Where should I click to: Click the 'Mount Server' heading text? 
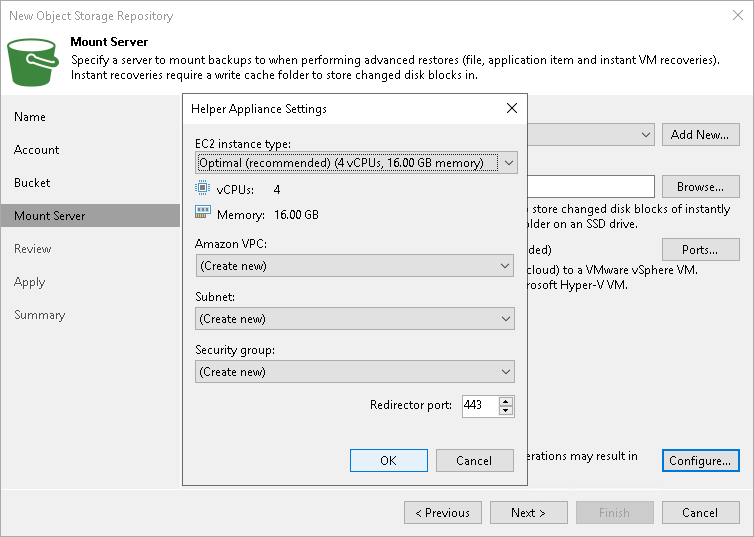(x=109, y=42)
